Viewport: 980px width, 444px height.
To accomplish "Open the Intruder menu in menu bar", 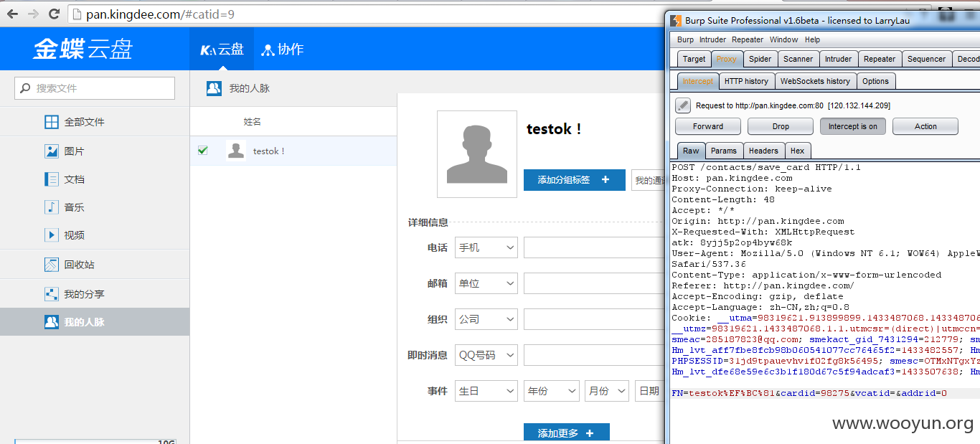I will pyautogui.click(x=712, y=39).
